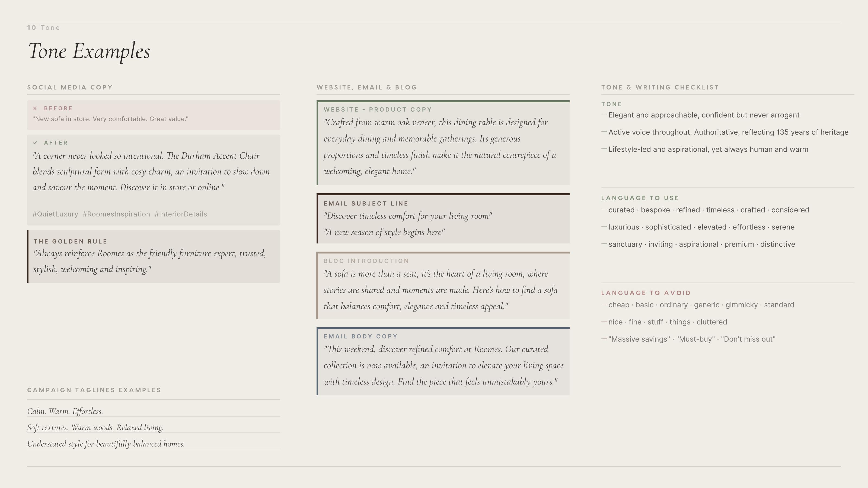Screen dimensions: 868x488
Task: Click the green checkmark icon beside AFTER
Action: [x=35, y=143]
